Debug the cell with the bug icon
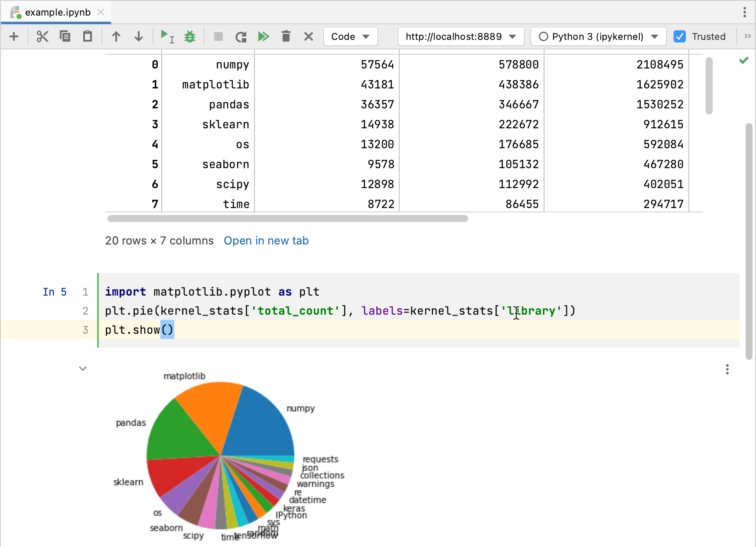 coord(190,36)
